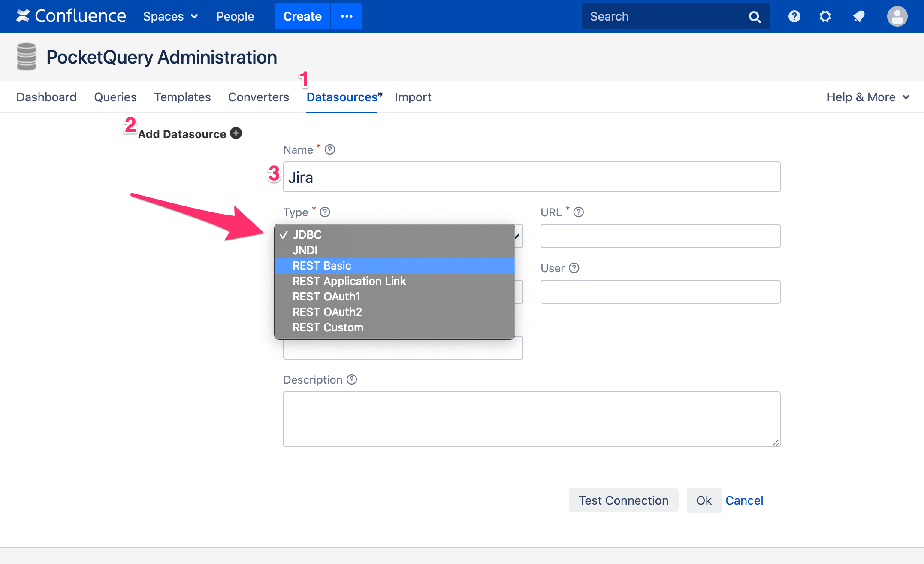Switch to the Templates tab
Screen dimensions: 924x564
182,97
